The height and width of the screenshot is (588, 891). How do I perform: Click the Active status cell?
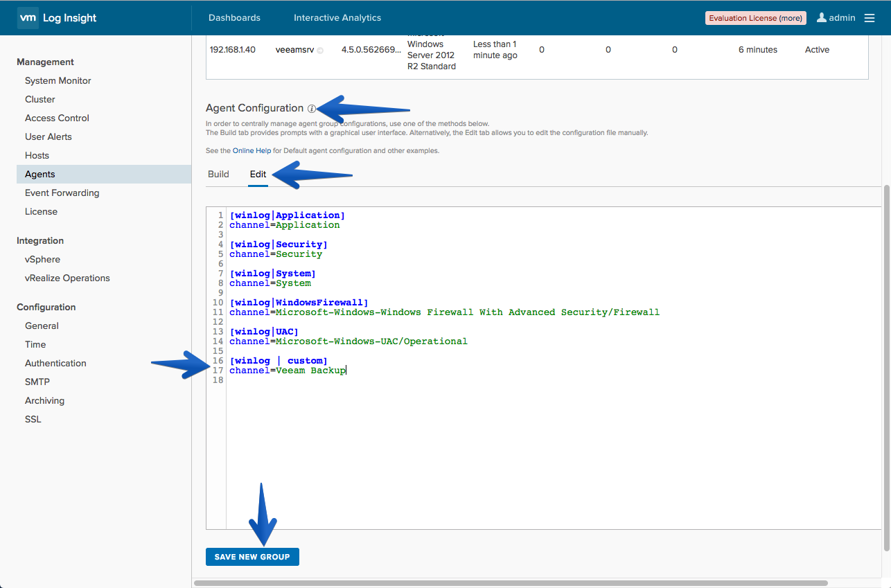(817, 50)
